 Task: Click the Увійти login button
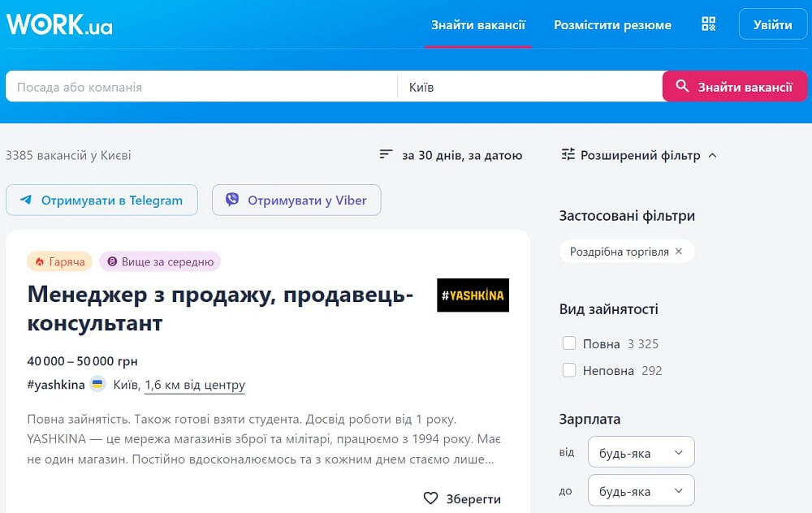pyautogui.click(x=772, y=24)
